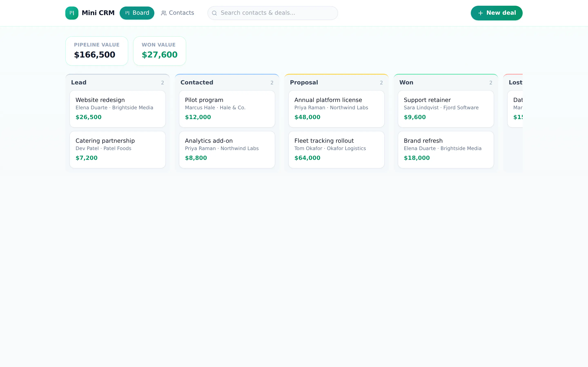Switch to the Contacts tab

pyautogui.click(x=178, y=13)
